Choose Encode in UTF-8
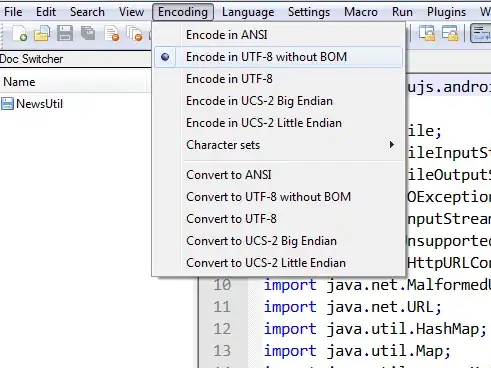The height and width of the screenshot is (368, 491). click(278, 79)
